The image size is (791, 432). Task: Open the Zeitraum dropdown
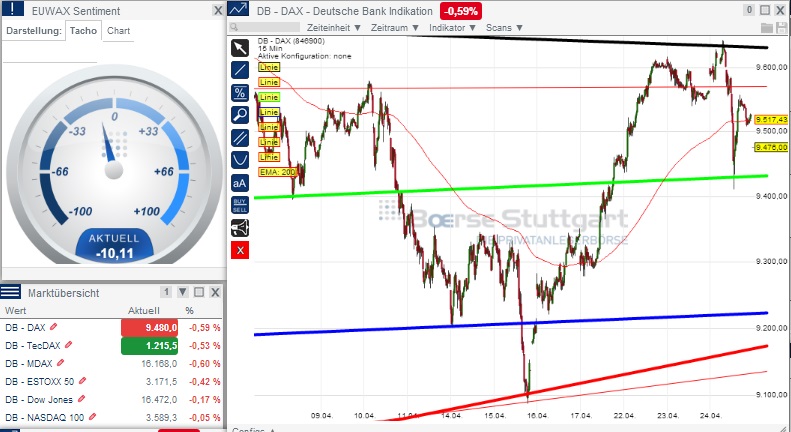pos(395,28)
